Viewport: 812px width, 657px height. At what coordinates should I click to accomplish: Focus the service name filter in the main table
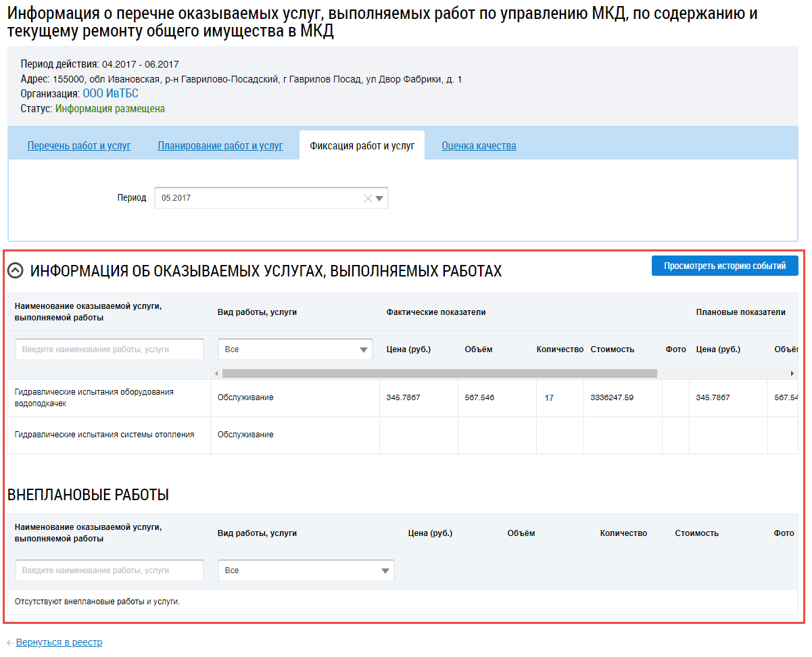109,349
